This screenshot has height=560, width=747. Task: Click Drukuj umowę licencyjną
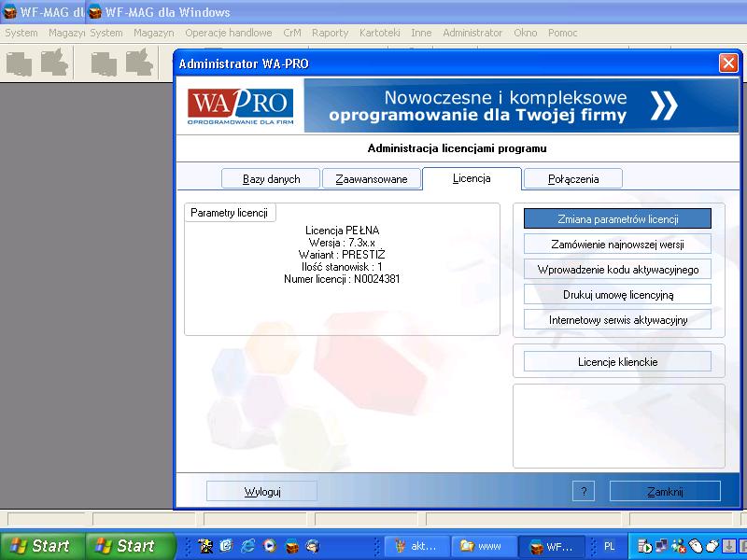[x=617, y=294]
